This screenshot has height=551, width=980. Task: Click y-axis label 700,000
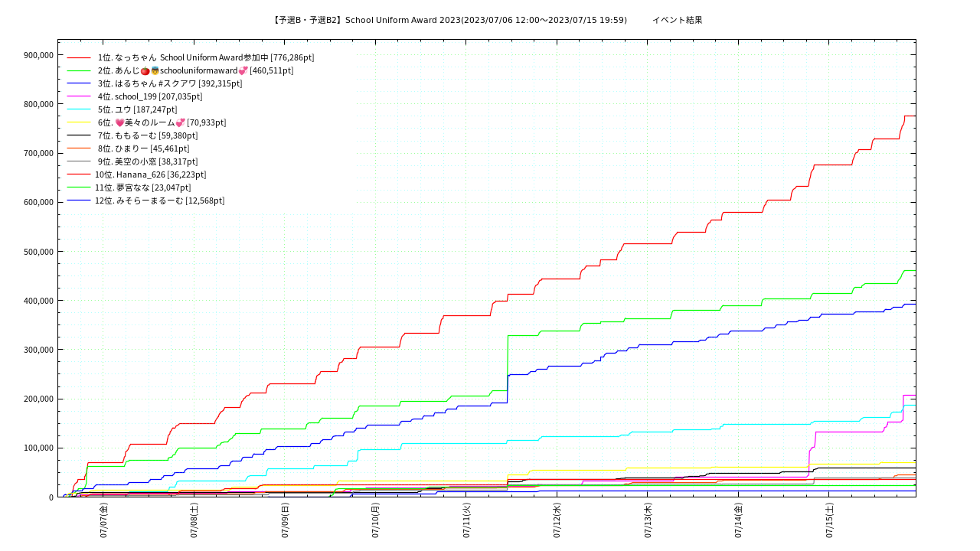(38, 153)
